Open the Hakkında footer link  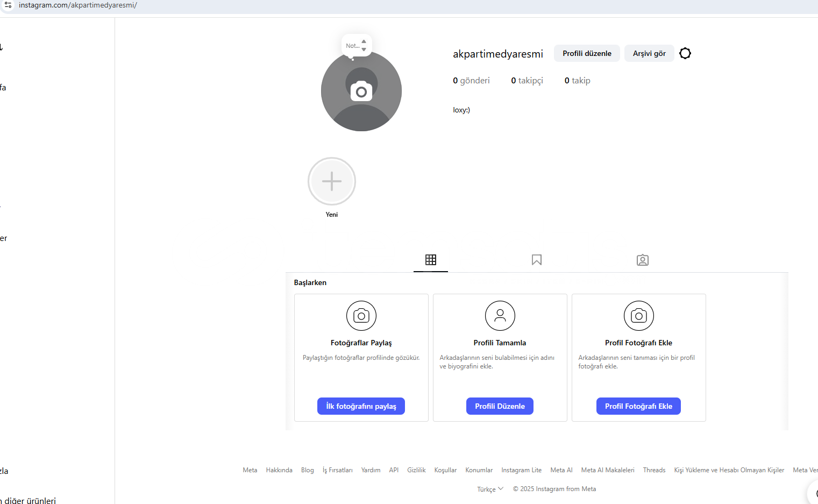(x=279, y=470)
